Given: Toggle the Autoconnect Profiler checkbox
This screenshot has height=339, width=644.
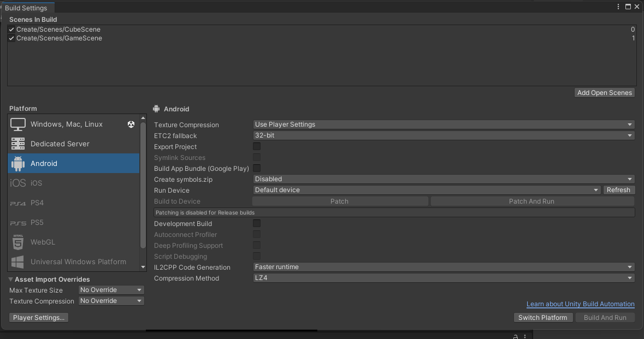Looking at the screenshot, I should click(x=257, y=234).
